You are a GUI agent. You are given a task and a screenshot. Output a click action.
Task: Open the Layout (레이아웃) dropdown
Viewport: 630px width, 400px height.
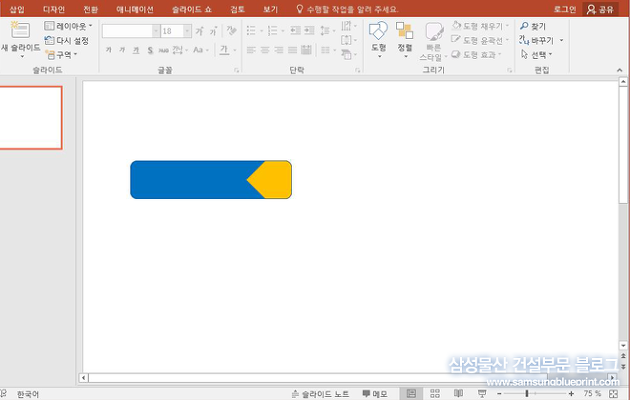click(x=68, y=26)
